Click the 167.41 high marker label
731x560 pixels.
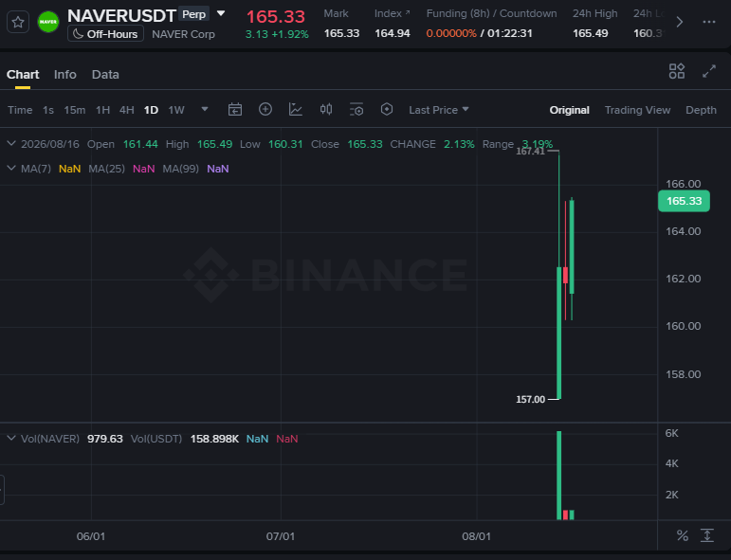coord(531,152)
